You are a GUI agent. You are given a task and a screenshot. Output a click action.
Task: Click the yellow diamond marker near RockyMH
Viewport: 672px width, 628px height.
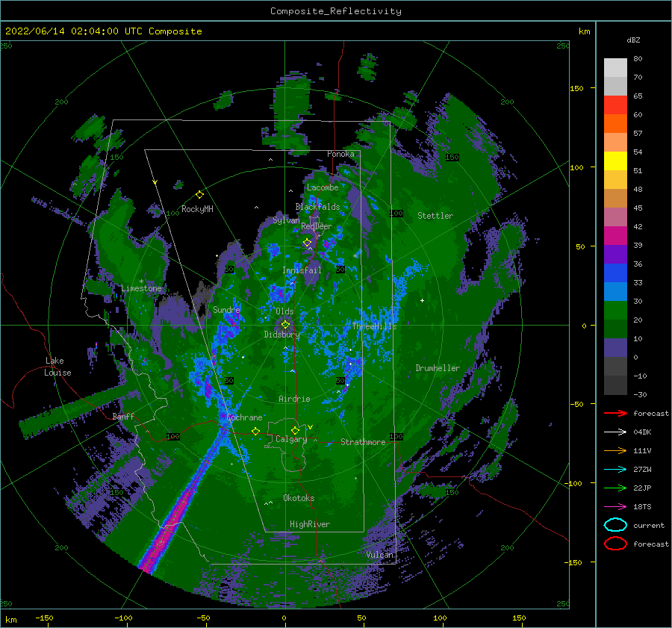[199, 195]
